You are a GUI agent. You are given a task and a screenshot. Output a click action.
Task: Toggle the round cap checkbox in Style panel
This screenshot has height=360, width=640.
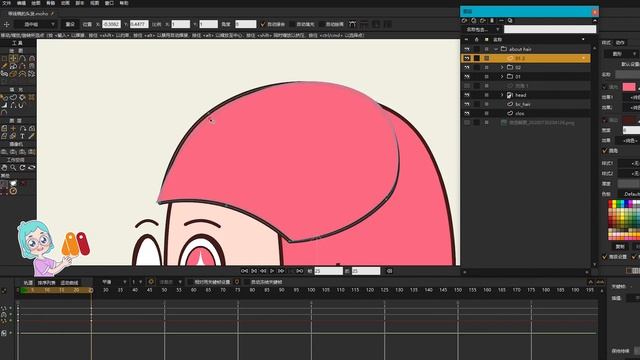(605, 151)
